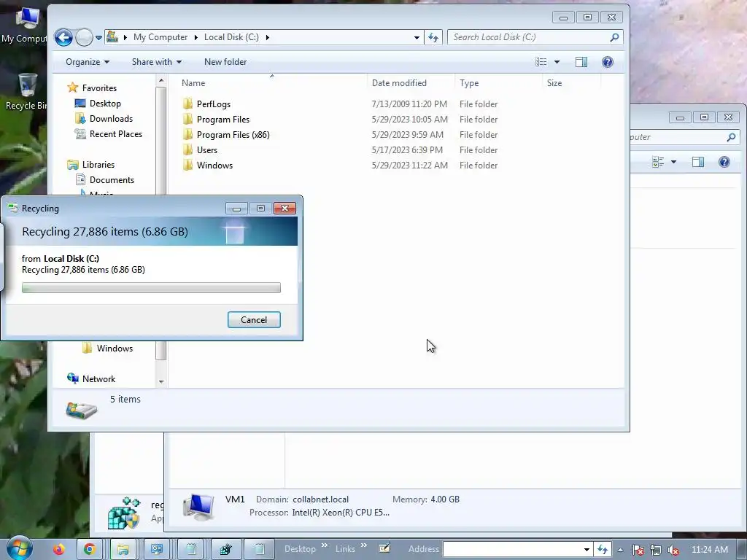The width and height of the screenshot is (747, 560).
Task: Switch to registry editor taskbar button
Action: (226, 549)
